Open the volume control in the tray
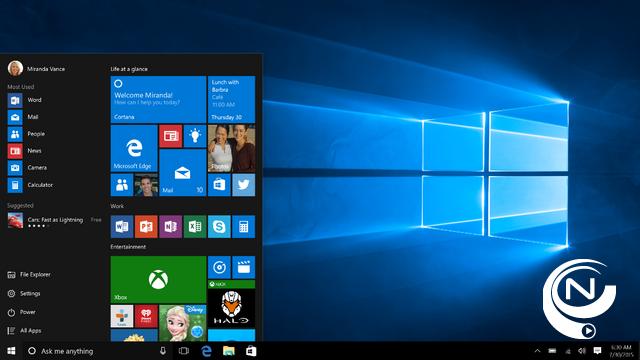This screenshot has height=360, width=640. pos(582,351)
